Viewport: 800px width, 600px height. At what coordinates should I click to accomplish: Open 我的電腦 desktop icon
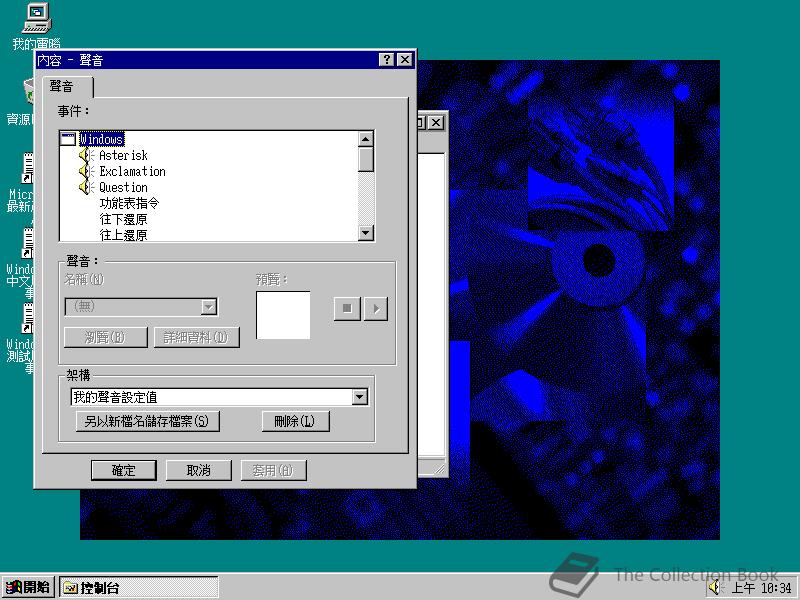(36, 26)
